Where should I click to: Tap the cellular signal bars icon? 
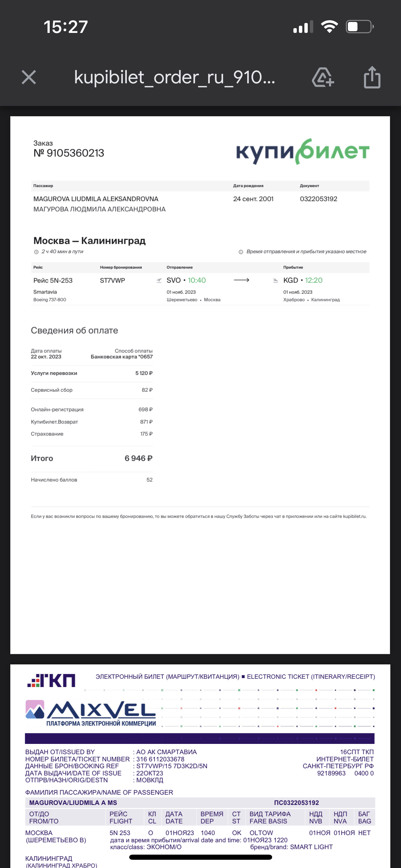(x=303, y=27)
